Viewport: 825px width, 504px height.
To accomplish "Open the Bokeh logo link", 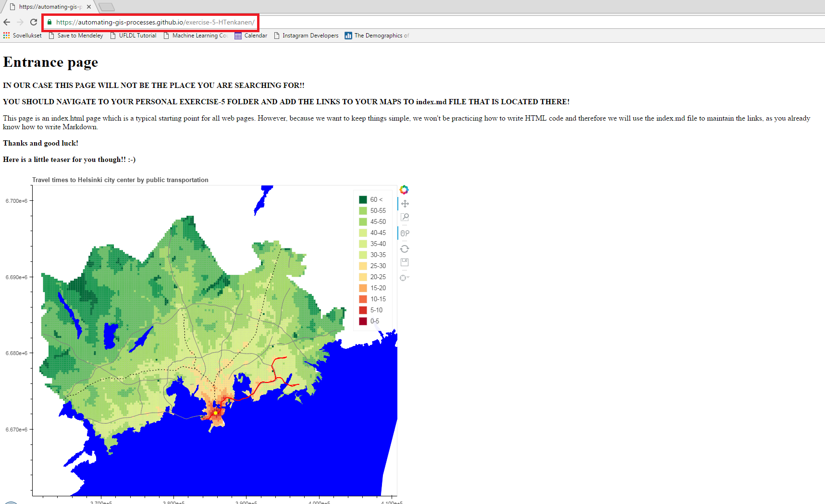I will click(x=404, y=190).
